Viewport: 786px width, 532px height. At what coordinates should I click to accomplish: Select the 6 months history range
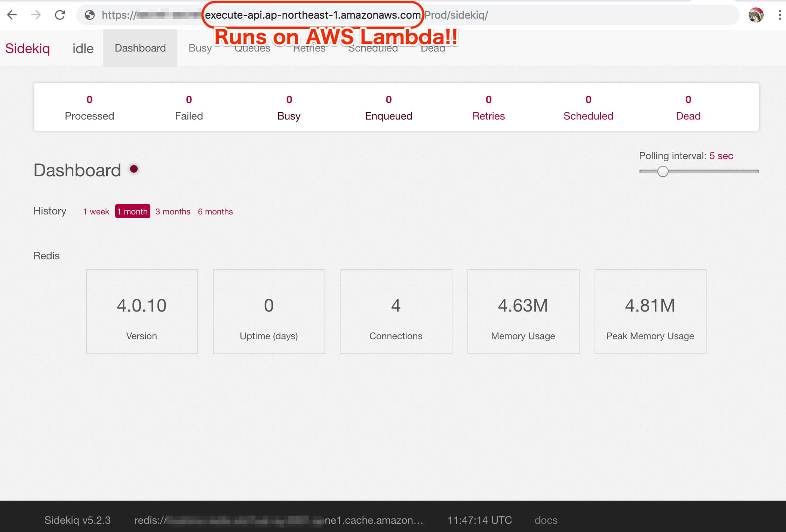point(215,211)
